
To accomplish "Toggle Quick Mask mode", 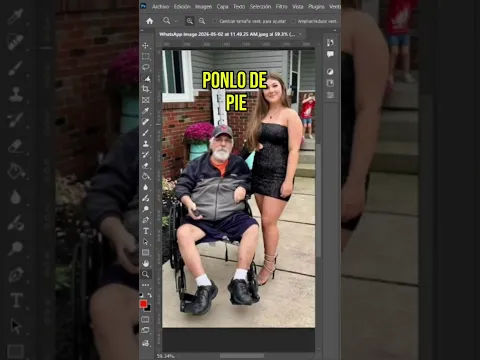I will [146, 320].
